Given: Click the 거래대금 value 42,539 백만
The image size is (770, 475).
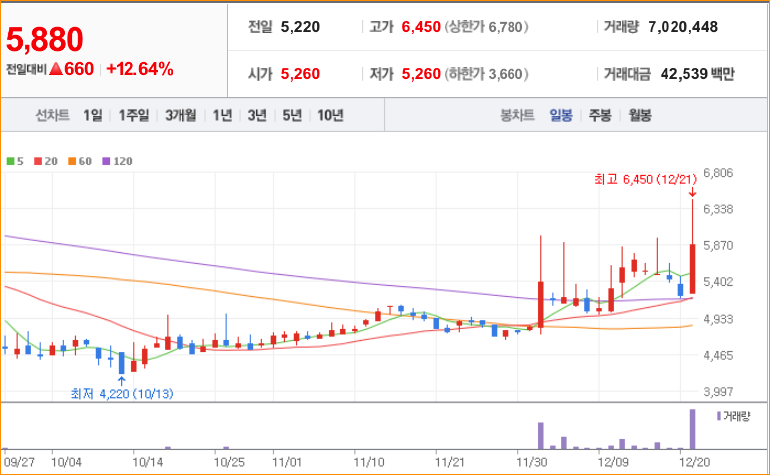Looking at the screenshot, I should [x=697, y=74].
